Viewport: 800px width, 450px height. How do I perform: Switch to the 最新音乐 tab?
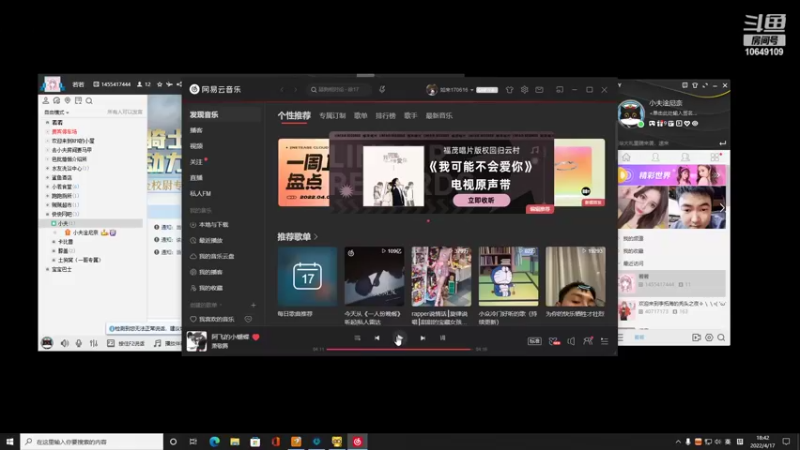439,116
